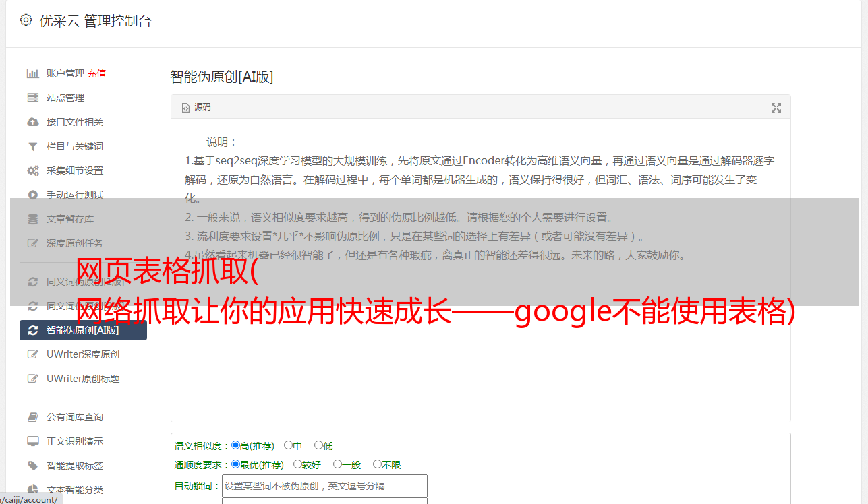The width and height of the screenshot is (868, 504).
Task: Open UWriter原创标题 in the sidebar
Action: coord(83,379)
